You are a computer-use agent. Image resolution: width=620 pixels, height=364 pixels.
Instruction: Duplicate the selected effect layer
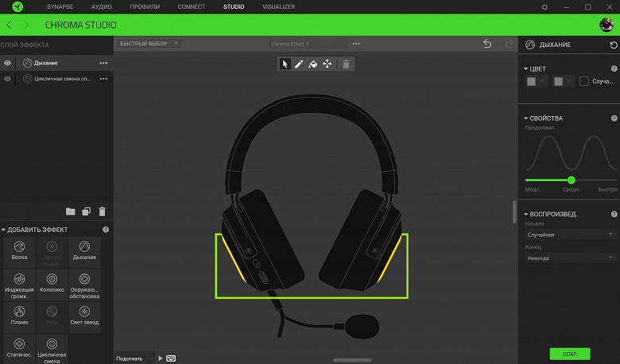(x=86, y=211)
